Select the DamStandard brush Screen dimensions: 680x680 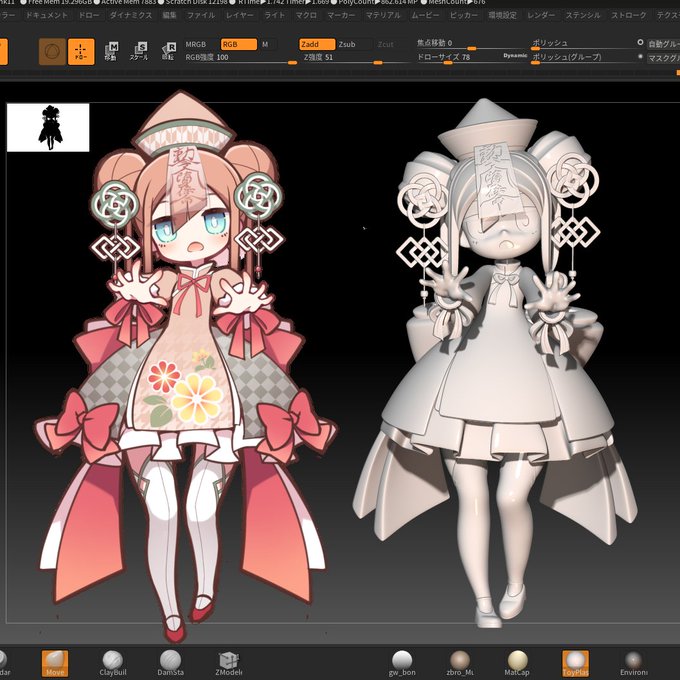(170, 663)
